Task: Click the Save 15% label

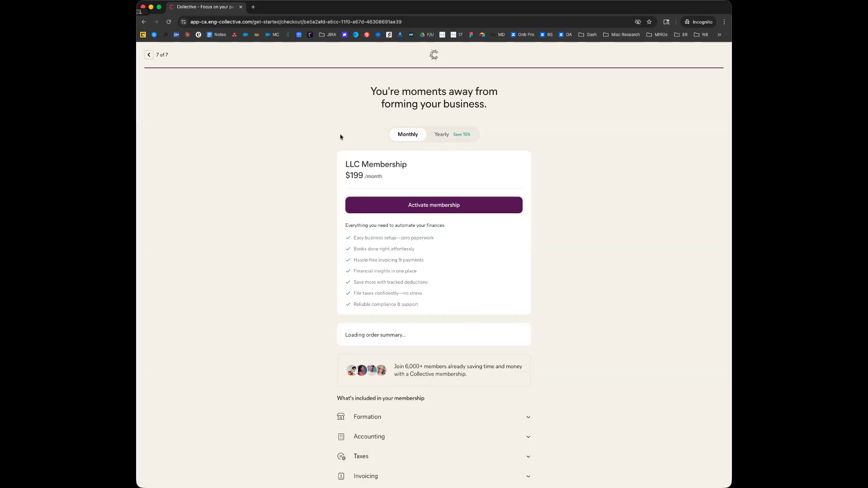Action: (x=462, y=134)
